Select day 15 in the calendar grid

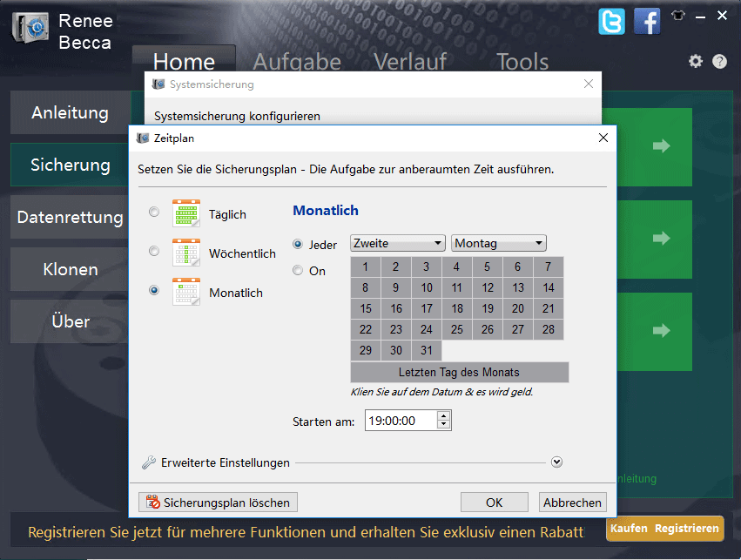point(366,308)
